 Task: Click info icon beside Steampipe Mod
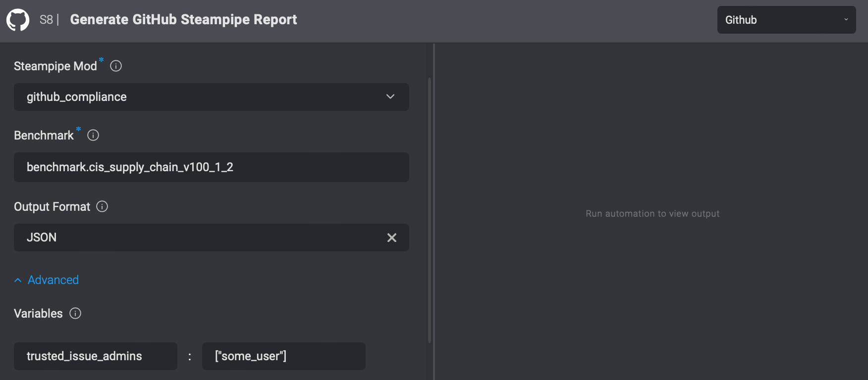click(116, 66)
